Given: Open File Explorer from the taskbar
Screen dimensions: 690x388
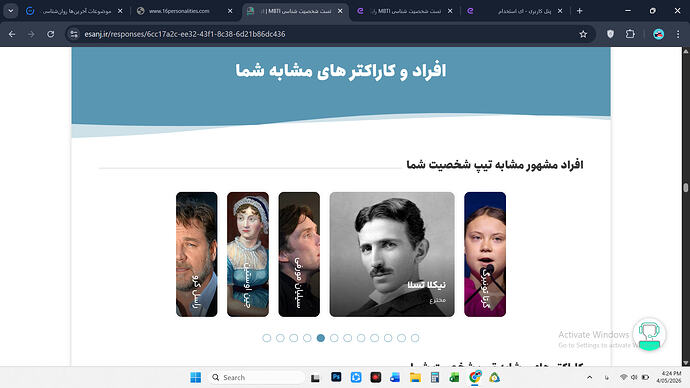Looking at the screenshot, I should 415,377.
